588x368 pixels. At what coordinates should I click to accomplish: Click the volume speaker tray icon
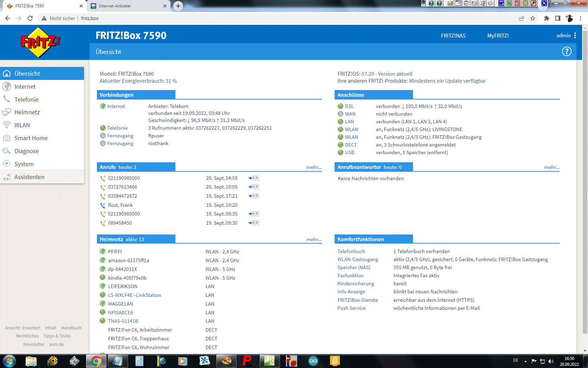[x=551, y=361]
